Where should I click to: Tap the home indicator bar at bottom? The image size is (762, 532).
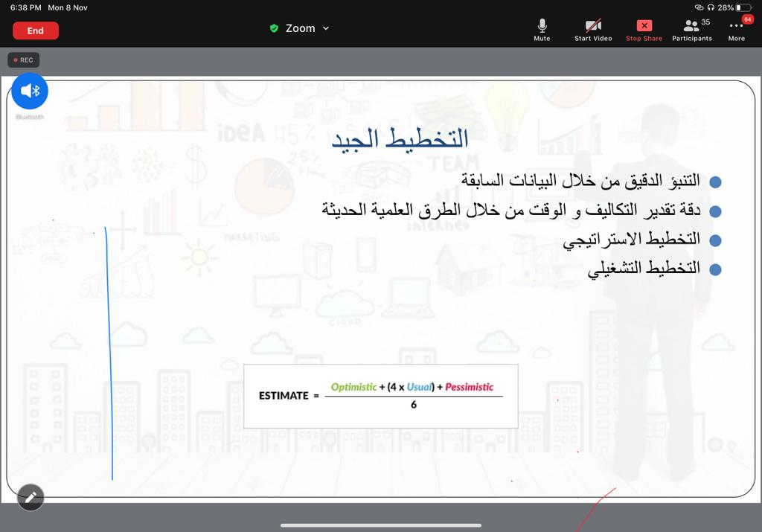coord(380,525)
